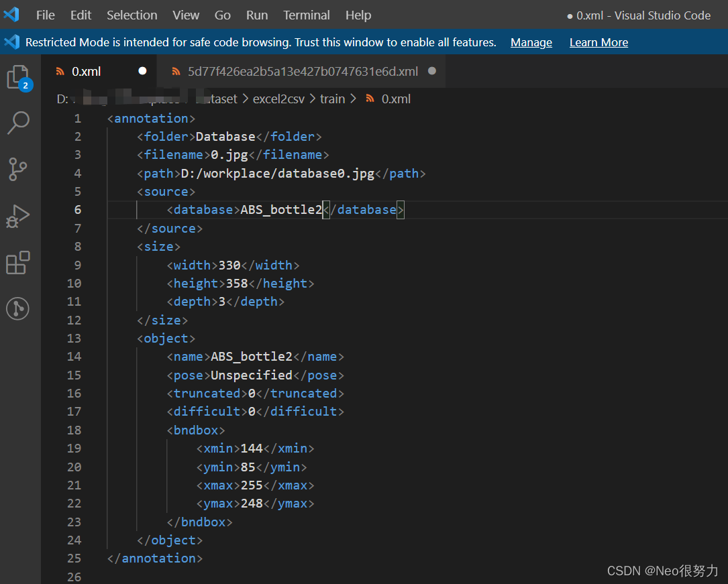Click the opening object tag on line 13

point(166,339)
